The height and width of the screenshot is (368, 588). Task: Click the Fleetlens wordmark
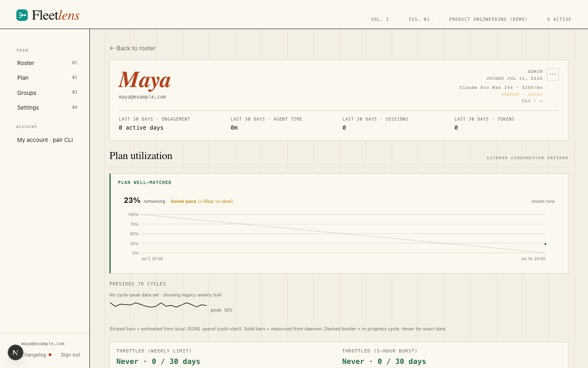[56, 15]
